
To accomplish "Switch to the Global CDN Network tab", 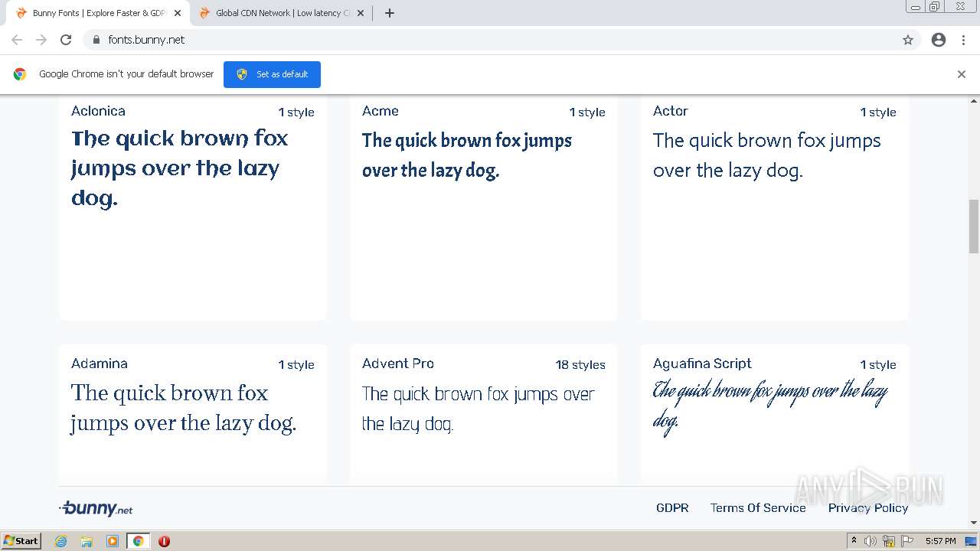I will pyautogui.click(x=278, y=13).
